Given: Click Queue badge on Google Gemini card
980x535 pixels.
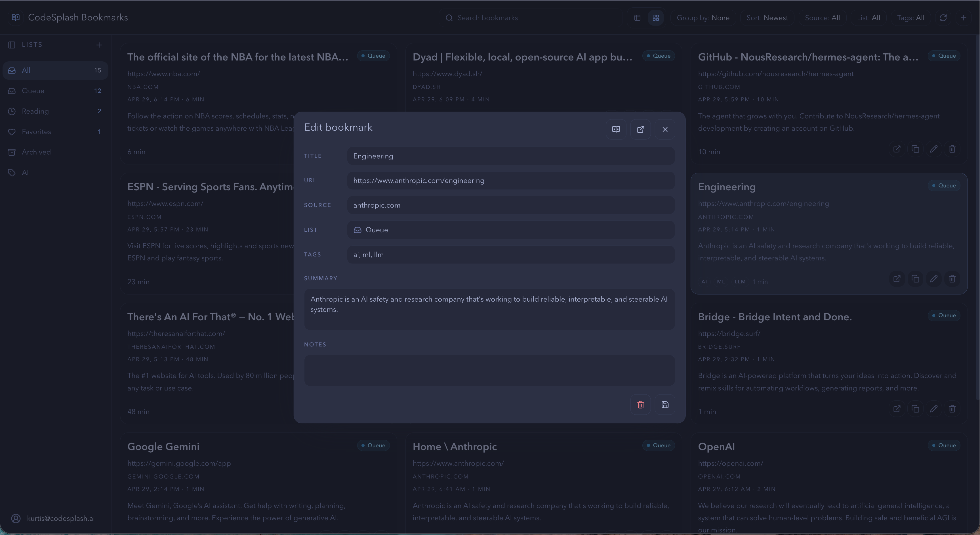Looking at the screenshot, I should click(373, 446).
